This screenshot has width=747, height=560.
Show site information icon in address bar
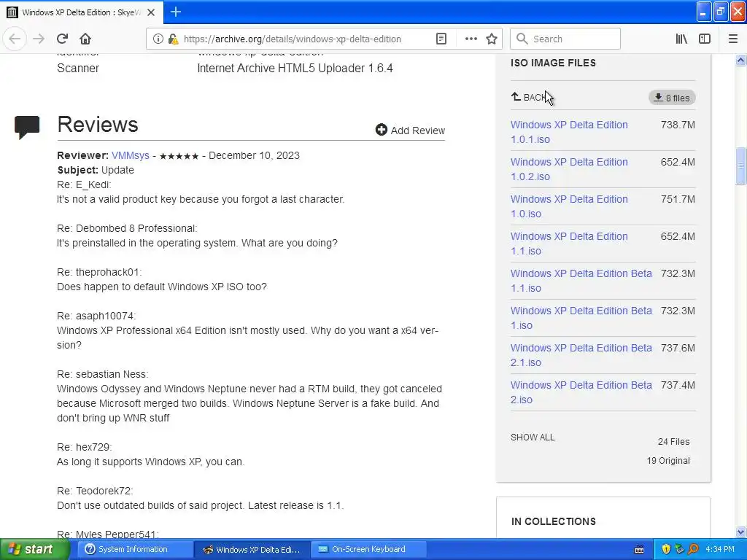[158, 39]
